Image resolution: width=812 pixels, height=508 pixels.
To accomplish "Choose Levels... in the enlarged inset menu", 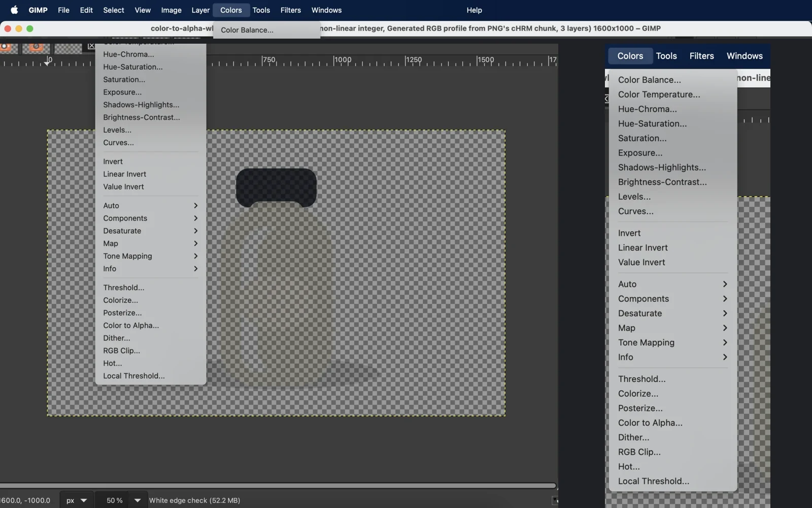I will [673, 197].
